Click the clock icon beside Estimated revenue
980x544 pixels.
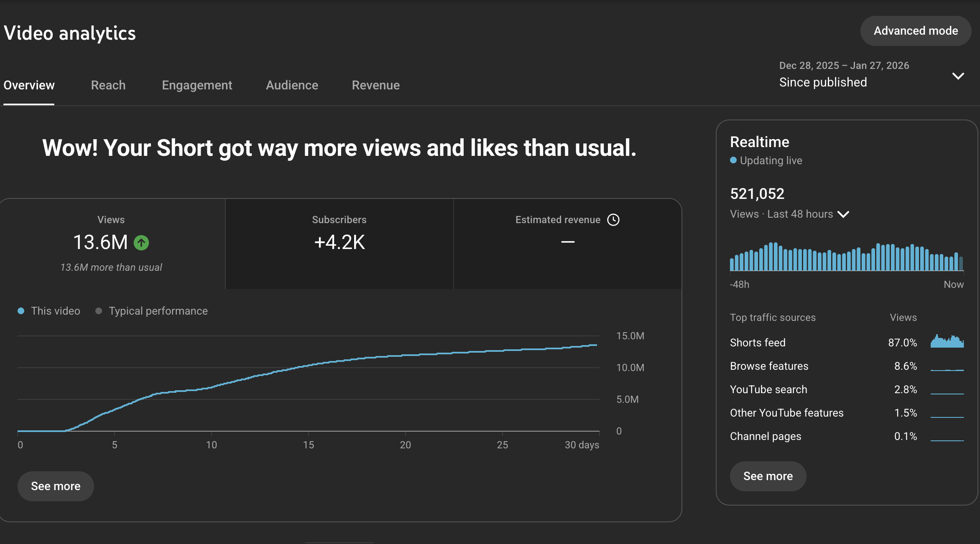[x=613, y=220]
